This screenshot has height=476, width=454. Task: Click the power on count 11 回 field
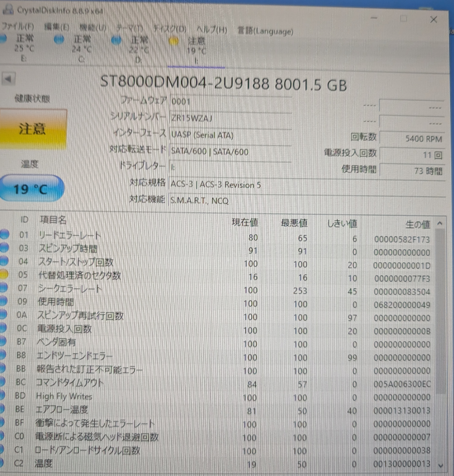[412, 155]
